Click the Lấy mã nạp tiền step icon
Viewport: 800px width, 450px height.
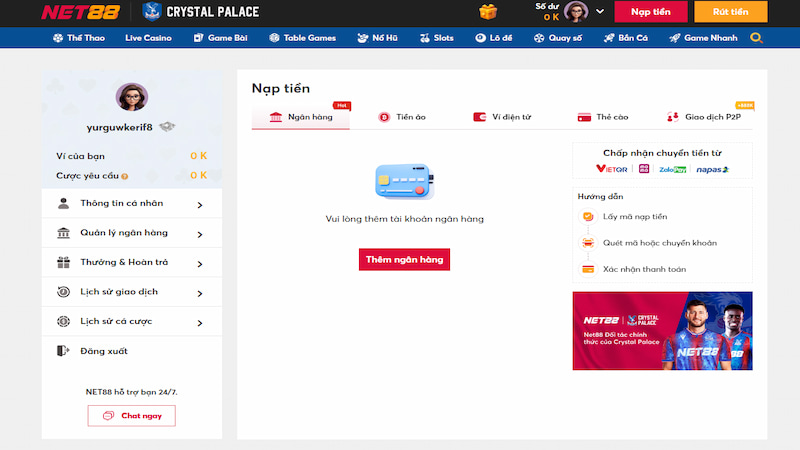pyautogui.click(x=588, y=216)
